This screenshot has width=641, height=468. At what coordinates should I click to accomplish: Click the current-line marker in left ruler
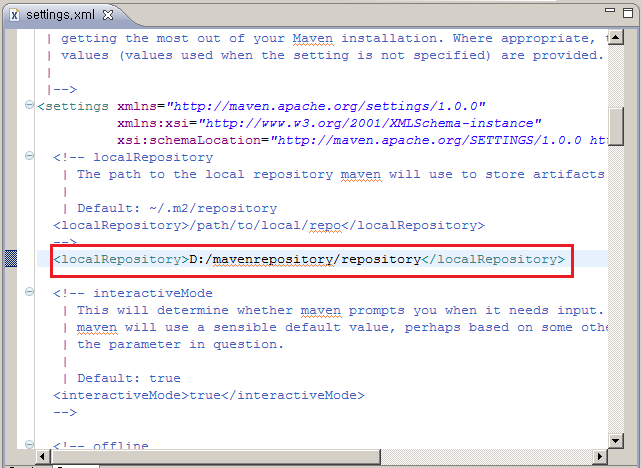point(11,259)
